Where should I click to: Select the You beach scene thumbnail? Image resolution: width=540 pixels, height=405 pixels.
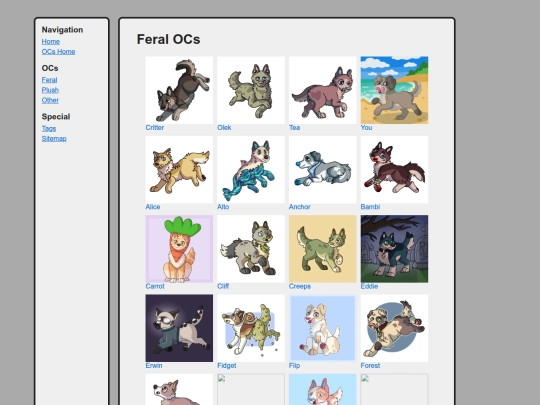[394, 90]
